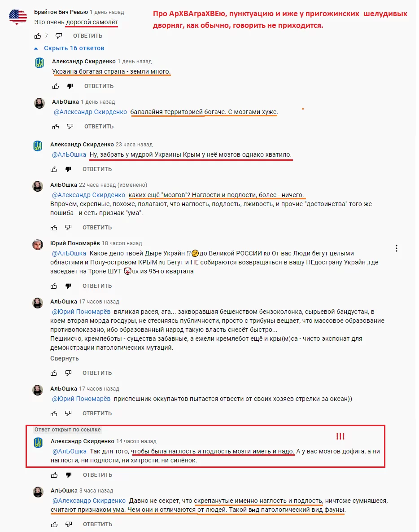Viewport: 419px width, 532px height.
Task: Like comment 'Украина богатая страна - земли много'
Action: coord(56,86)
